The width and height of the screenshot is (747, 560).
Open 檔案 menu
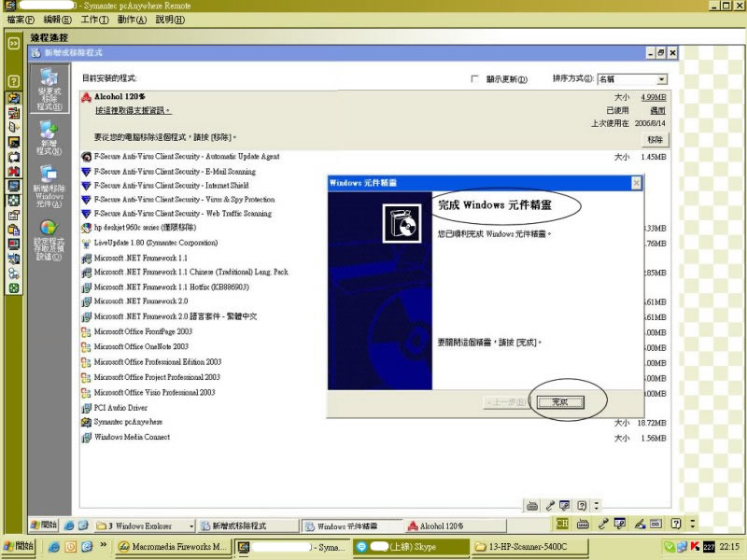pos(21,20)
